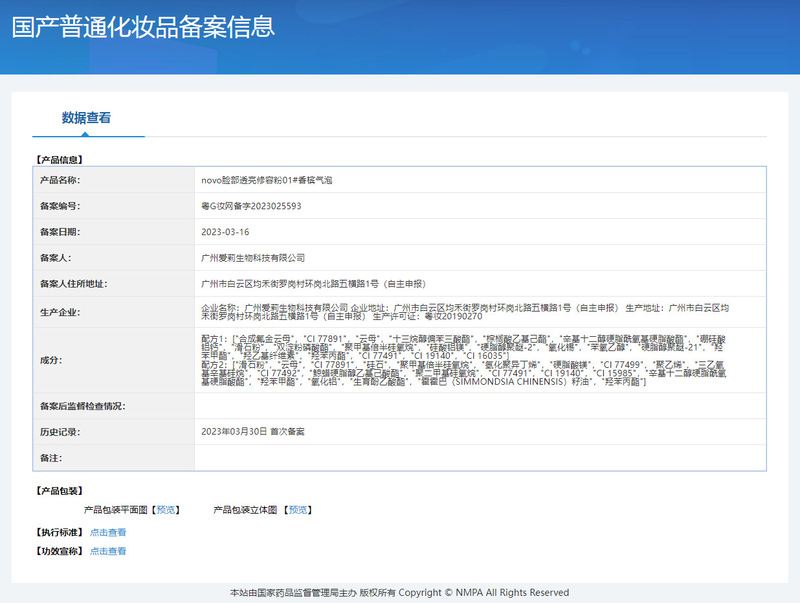The height and width of the screenshot is (603, 800).
Task: Click the 产品包装立体图 label
Action: (x=245, y=510)
